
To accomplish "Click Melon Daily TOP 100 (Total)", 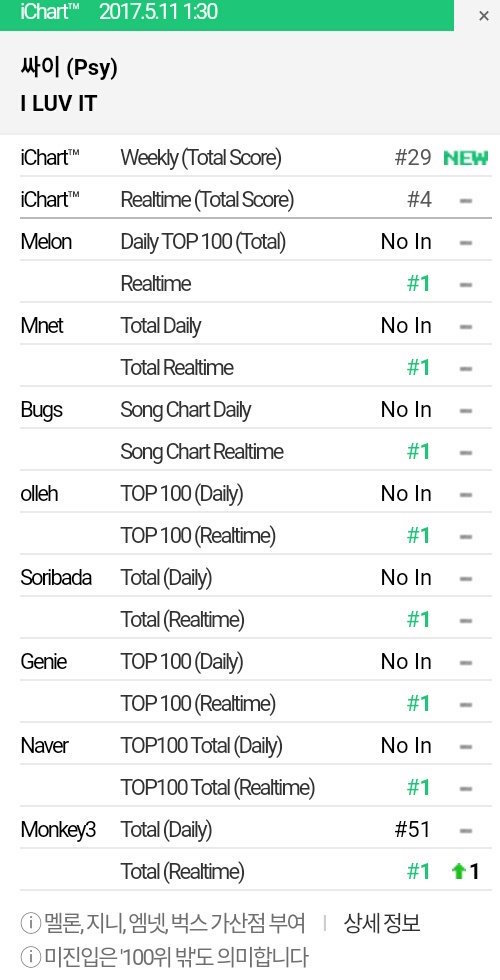I will click(203, 242).
